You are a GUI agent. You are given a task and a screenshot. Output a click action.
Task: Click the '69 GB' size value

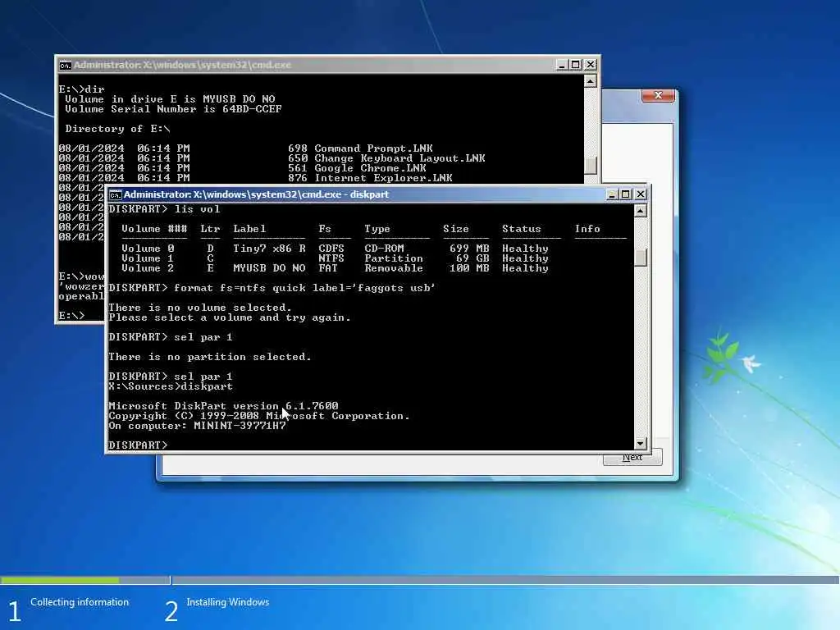[472, 258]
